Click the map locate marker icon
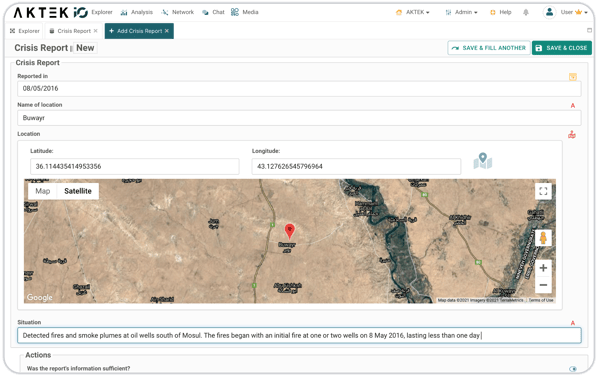600x376 pixels. tap(483, 161)
